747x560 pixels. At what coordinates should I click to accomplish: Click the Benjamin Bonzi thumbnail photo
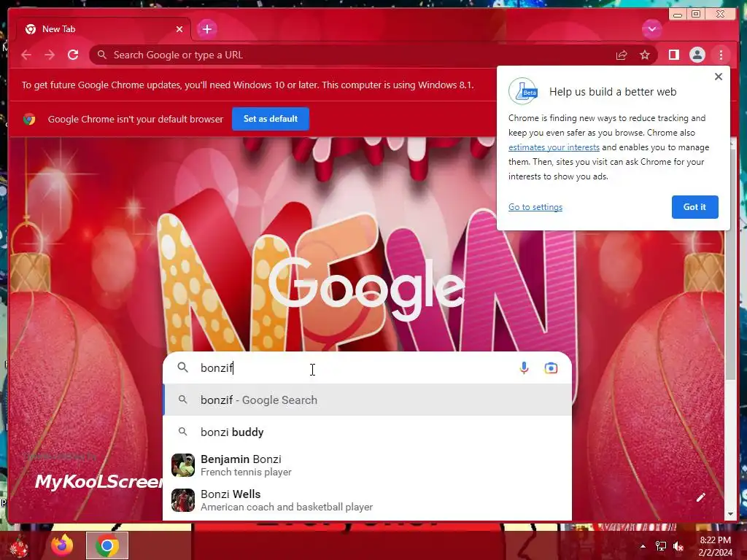point(183,465)
